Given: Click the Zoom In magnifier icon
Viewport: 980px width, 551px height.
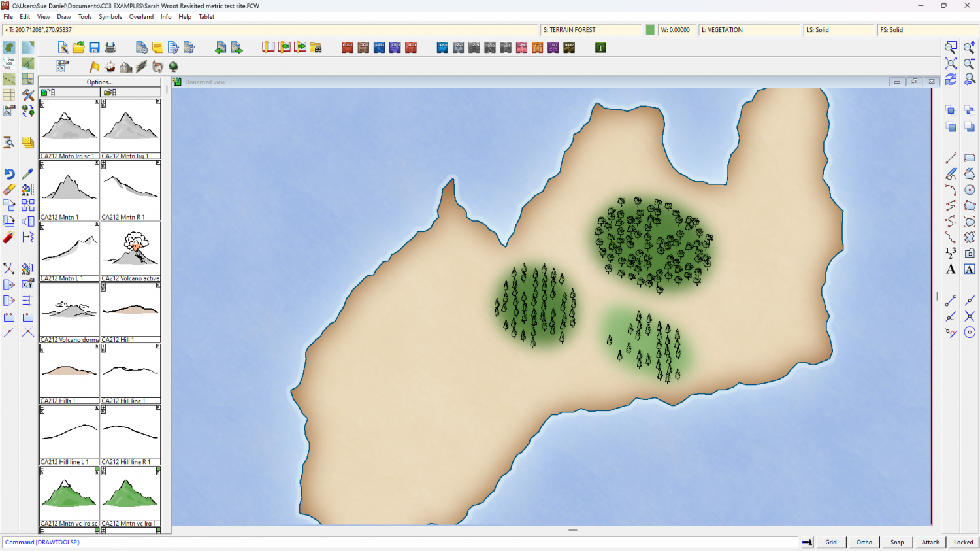Looking at the screenshot, I should click(970, 48).
